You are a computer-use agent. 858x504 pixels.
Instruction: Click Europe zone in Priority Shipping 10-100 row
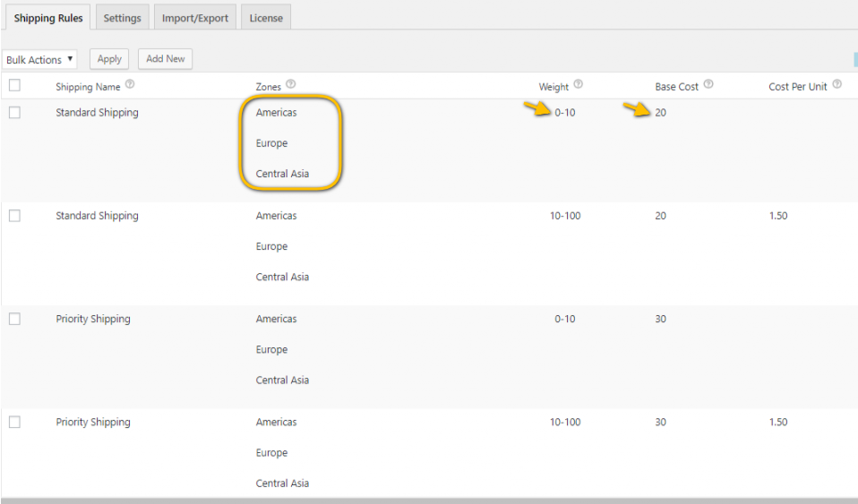coord(271,453)
